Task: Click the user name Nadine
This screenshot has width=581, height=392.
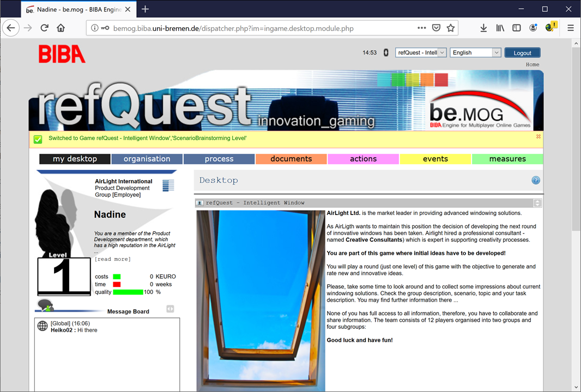Action: (x=110, y=215)
